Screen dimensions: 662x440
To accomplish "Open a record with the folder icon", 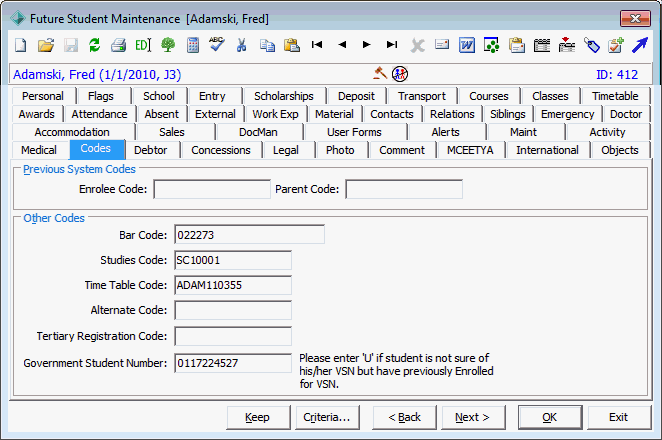I will (x=46, y=45).
